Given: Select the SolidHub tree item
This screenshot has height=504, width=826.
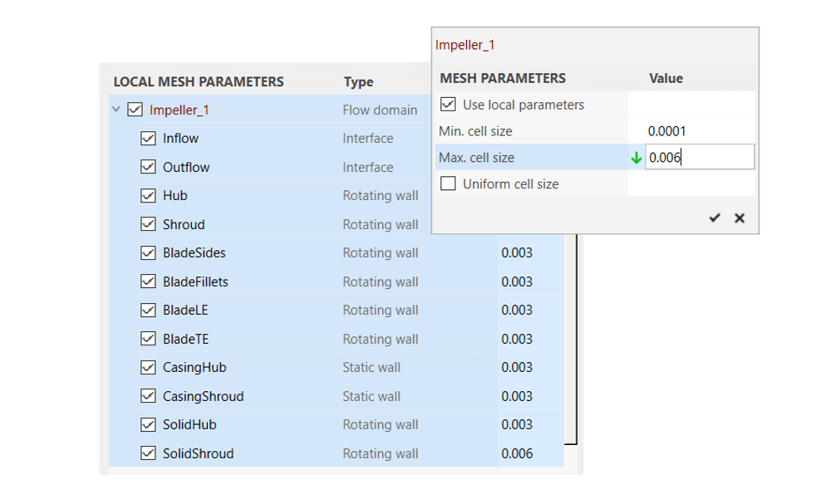Looking at the screenshot, I should tap(189, 424).
